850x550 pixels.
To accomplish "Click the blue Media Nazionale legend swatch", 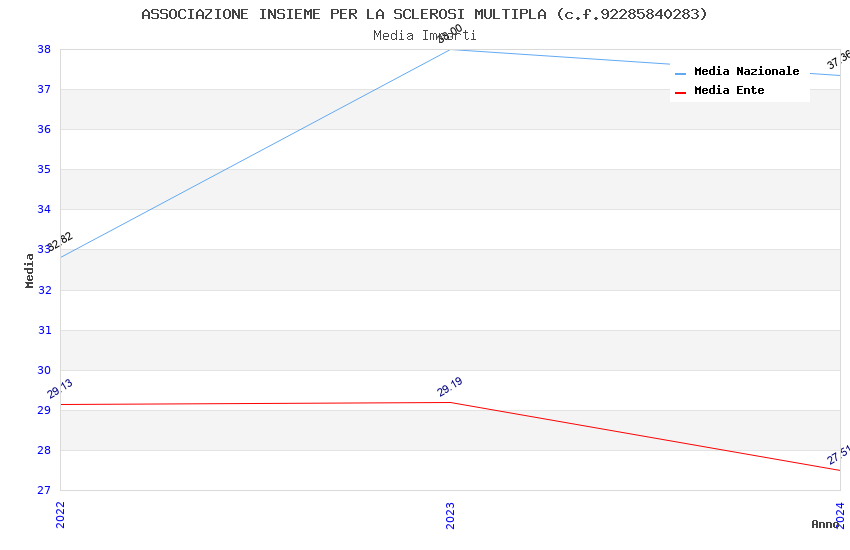I will point(680,74).
